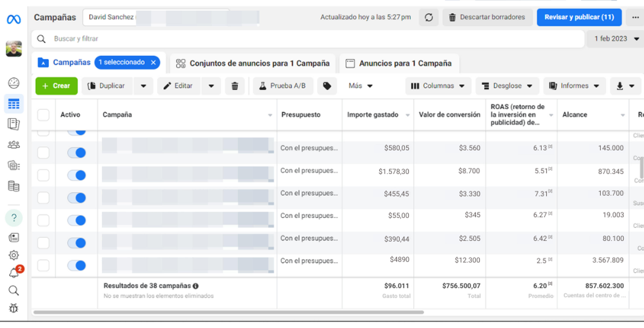This screenshot has height=328, width=644.
Task: Click the green Crear button
Action: pos(57,86)
